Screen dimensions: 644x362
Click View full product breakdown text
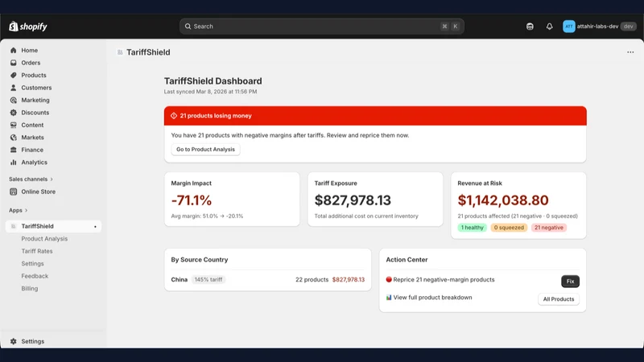(x=432, y=298)
